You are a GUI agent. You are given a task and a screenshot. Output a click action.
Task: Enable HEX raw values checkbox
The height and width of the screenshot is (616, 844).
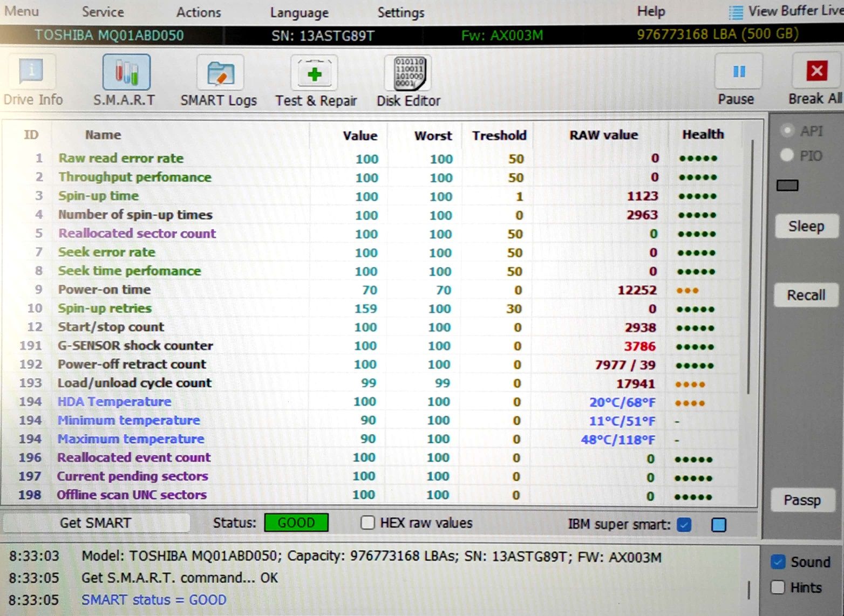pos(367,523)
